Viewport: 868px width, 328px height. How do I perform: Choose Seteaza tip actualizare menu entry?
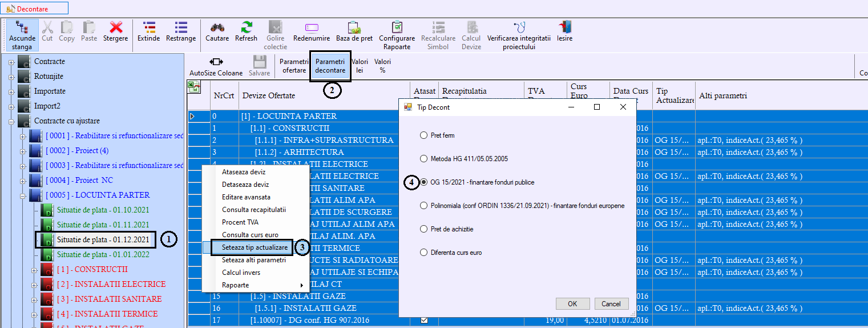[255, 247]
